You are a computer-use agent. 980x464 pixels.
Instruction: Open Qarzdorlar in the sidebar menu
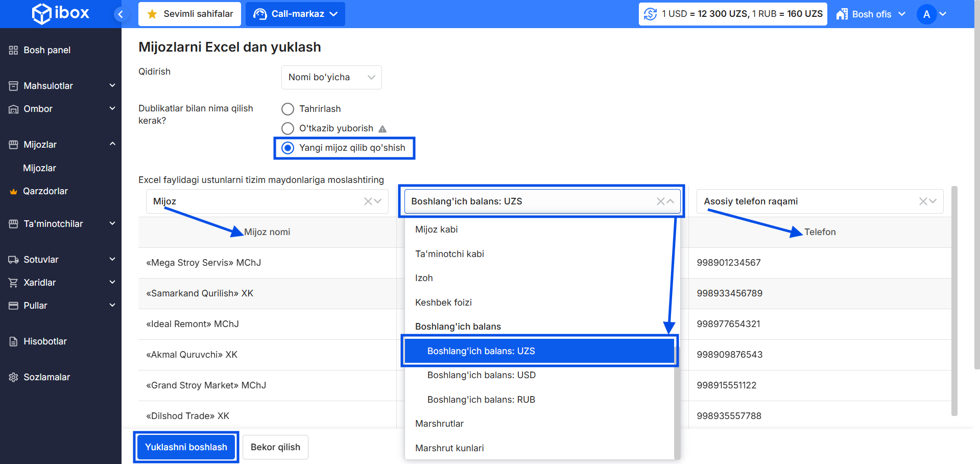pos(45,191)
